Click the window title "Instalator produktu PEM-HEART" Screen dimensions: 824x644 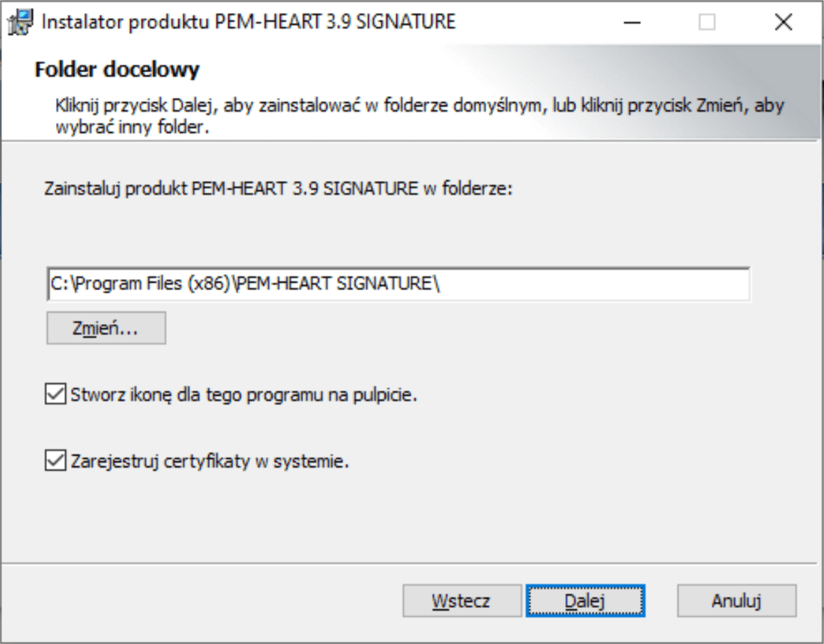[249, 22]
